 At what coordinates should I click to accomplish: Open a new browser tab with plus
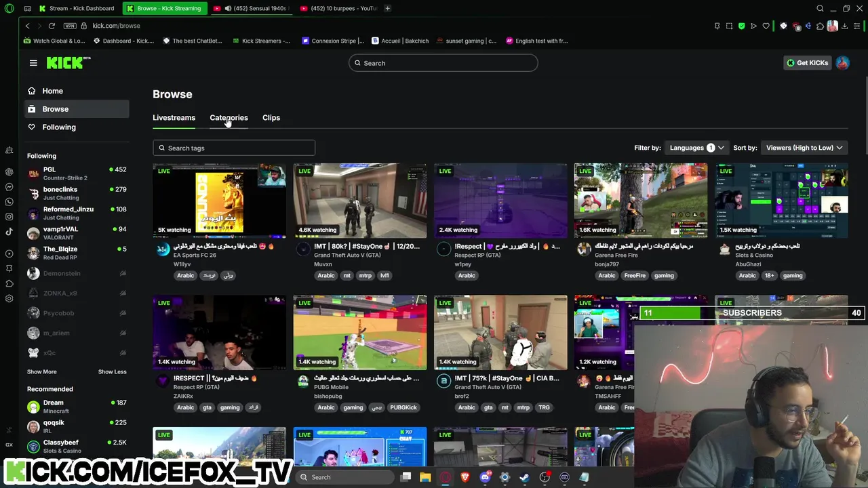387,8
